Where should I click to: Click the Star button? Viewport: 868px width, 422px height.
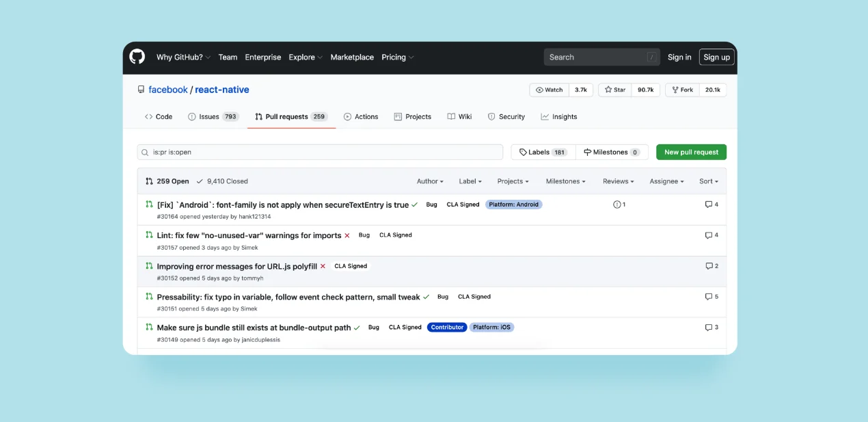(x=614, y=90)
